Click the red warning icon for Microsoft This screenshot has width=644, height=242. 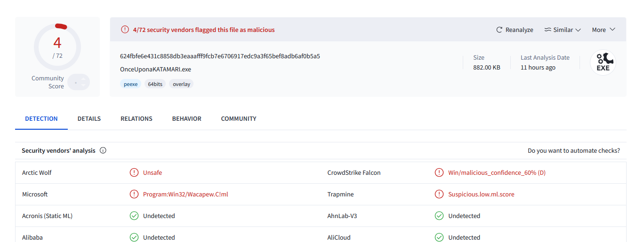[x=134, y=194]
